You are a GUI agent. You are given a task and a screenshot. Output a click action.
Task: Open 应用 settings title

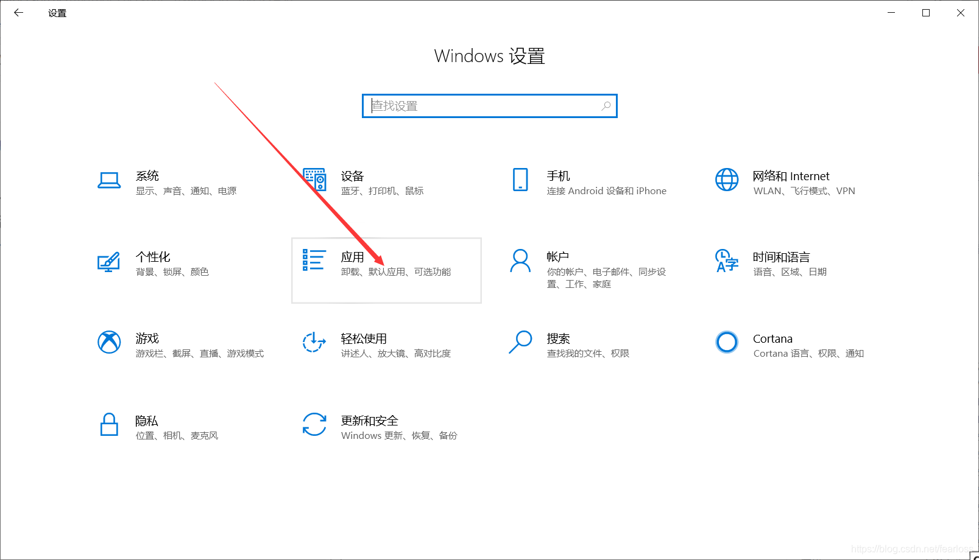point(352,257)
